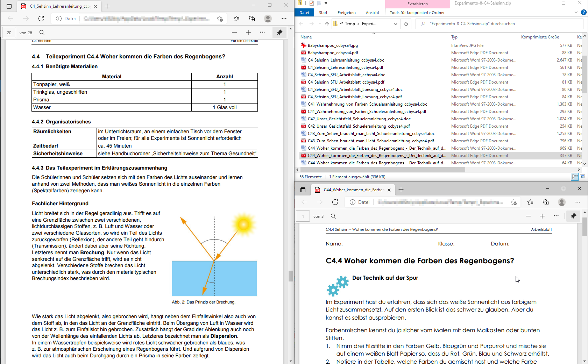This screenshot has height=364, width=588.
Task: Open Explorer help question mark icon
Action: pos(583,12)
